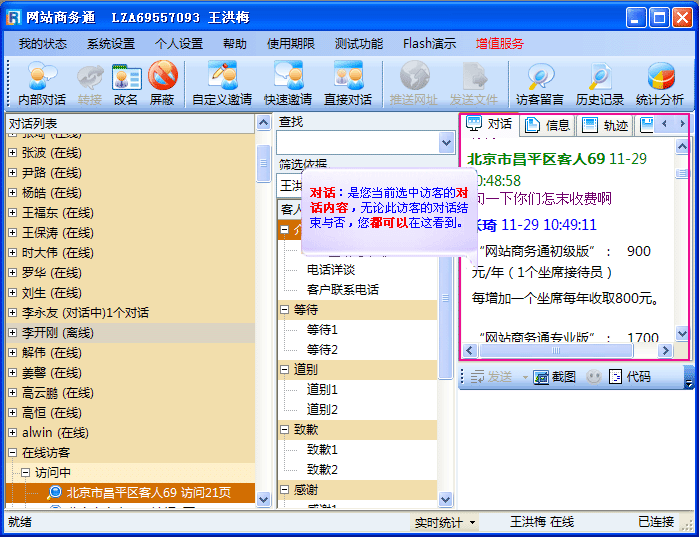Open 历史记录 history records

tap(599, 83)
